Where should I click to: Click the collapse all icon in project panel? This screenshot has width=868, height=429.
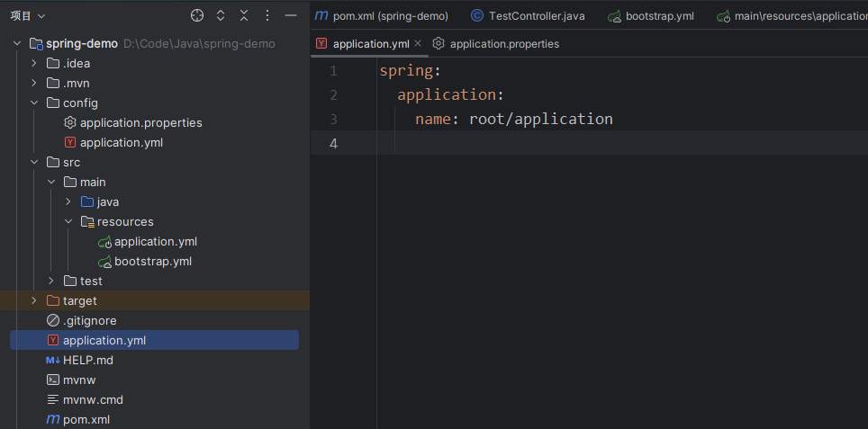(244, 15)
